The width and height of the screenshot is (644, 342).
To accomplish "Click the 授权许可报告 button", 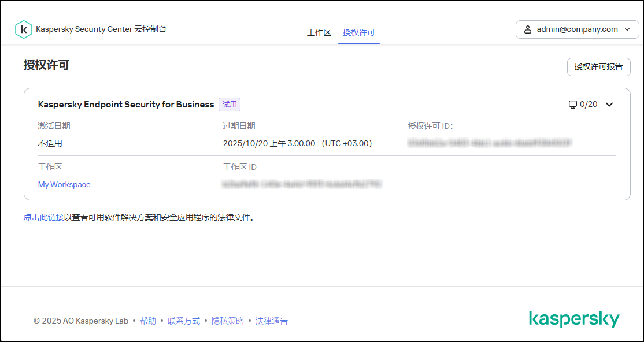I will pyautogui.click(x=598, y=67).
